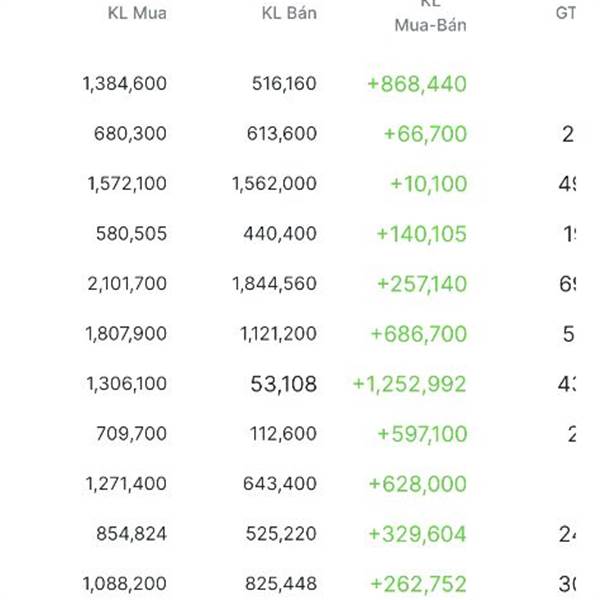Click the +140,105 net volume value
Image resolution: width=600 pixels, height=600 pixels.
(x=422, y=234)
